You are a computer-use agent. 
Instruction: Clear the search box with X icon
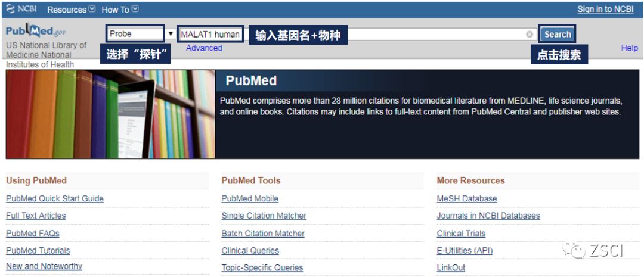click(530, 35)
